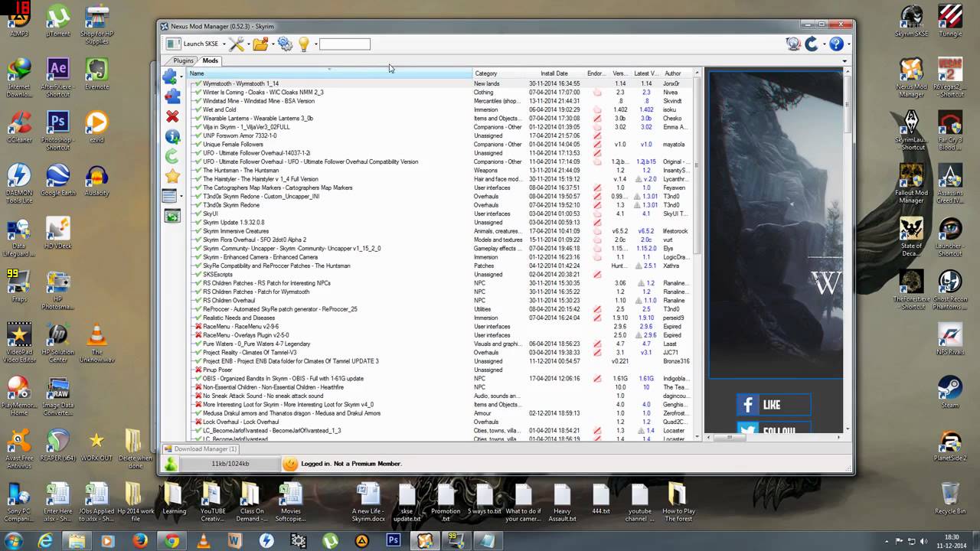980x551 pixels.
Task: Expand the categories view dropdown arrow
Action: coord(181,197)
